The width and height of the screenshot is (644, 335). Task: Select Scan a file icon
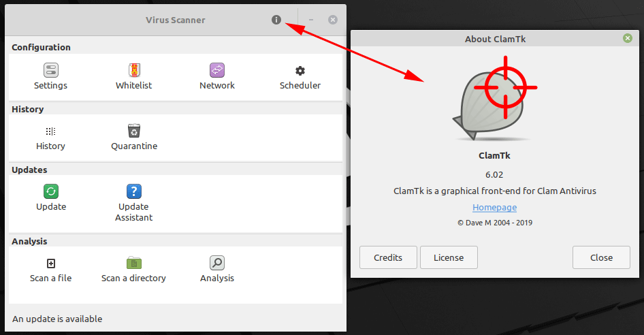[x=51, y=263]
